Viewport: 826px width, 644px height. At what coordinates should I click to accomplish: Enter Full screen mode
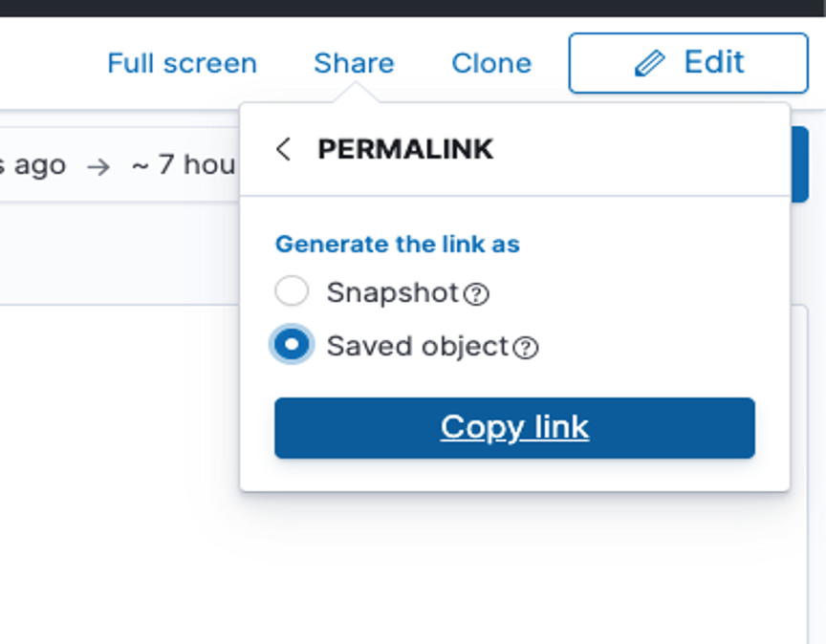click(183, 63)
